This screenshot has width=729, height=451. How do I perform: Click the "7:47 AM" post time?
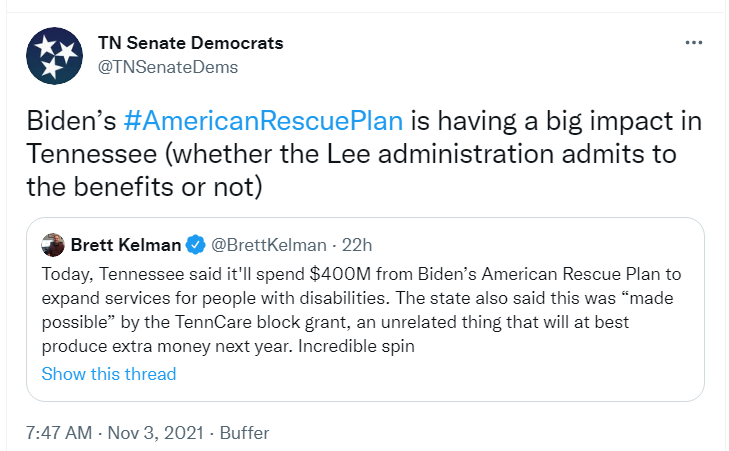(x=61, y=433)
